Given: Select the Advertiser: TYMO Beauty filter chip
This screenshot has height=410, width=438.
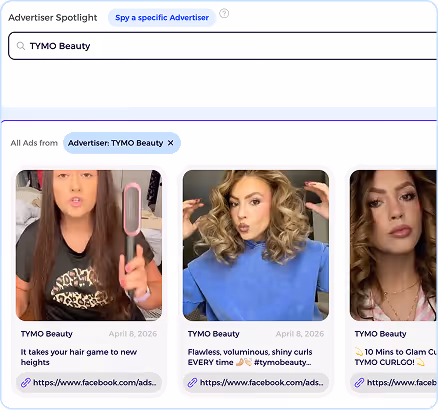Looking at the screenshot, I should coord(122,143).
